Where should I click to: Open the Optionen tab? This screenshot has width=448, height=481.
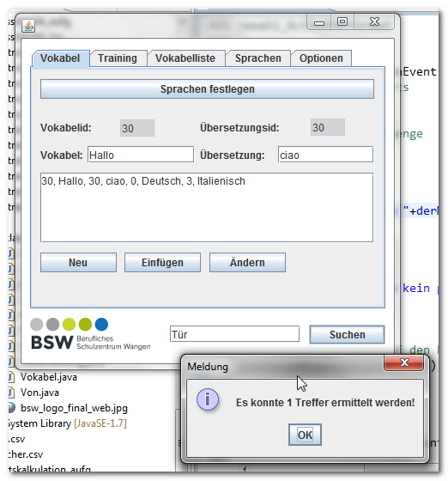(x=321, y=58)
